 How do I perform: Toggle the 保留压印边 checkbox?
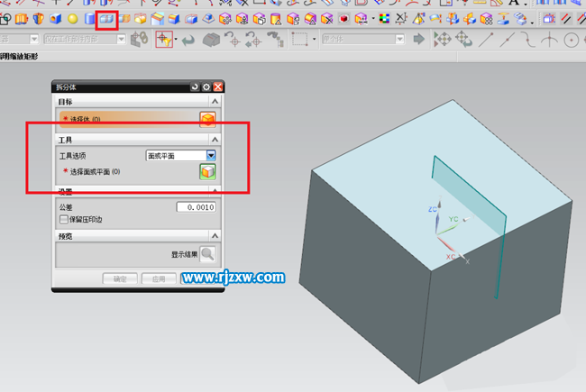(64, 219)
